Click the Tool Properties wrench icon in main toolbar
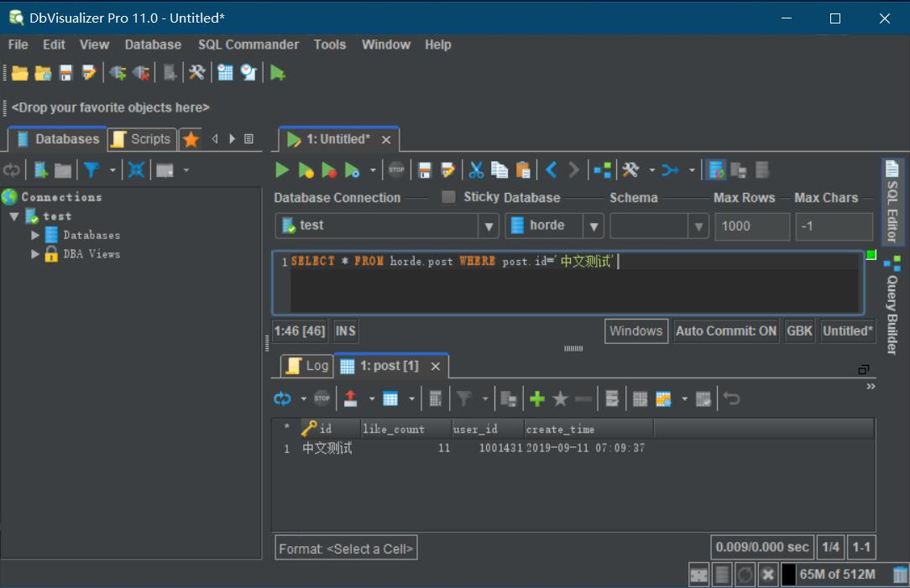The height and width of the screenshot is (588, 910). 196,72
